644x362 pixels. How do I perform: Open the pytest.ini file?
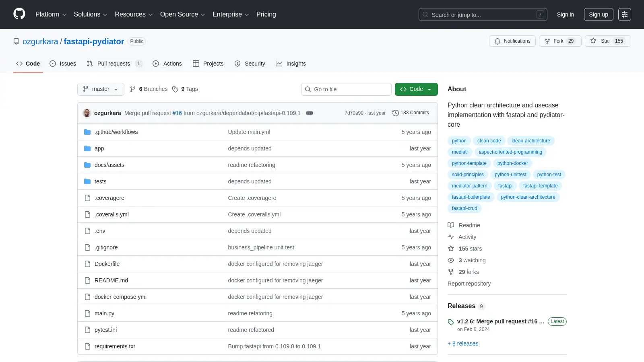click(105, 330)
